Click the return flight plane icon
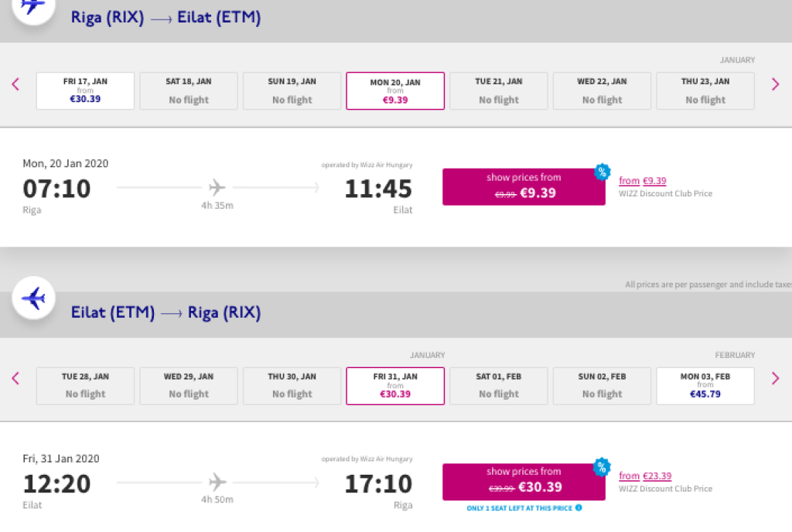This screenshot has width=792, height=532. point(33,298)
